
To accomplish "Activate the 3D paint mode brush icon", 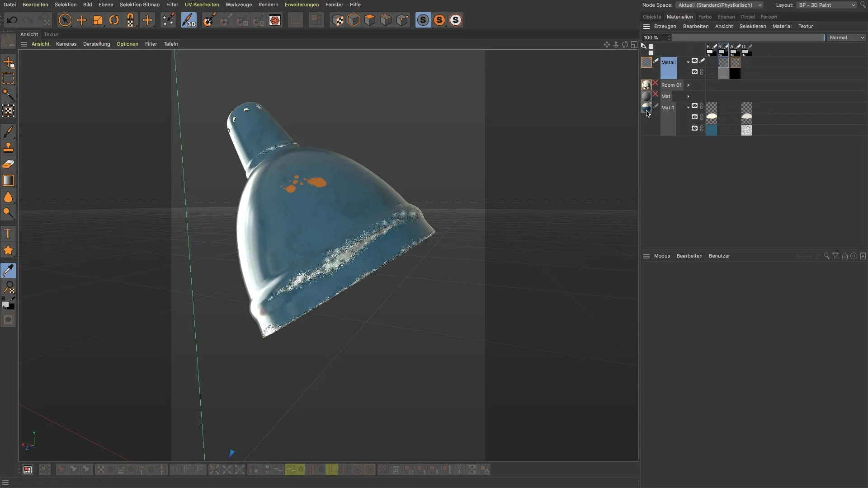I will (x=189, y=20).
